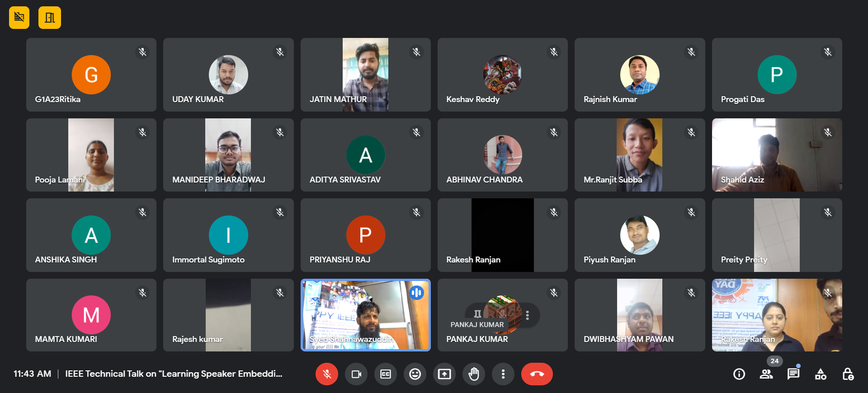Click the yellow door extension icon

click(x=50, y=18)
